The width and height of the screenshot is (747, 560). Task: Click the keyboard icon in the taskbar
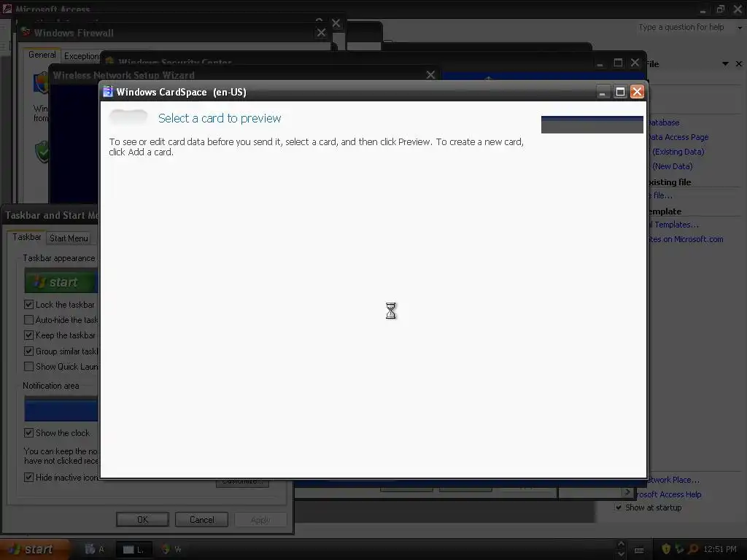[639, 551]
